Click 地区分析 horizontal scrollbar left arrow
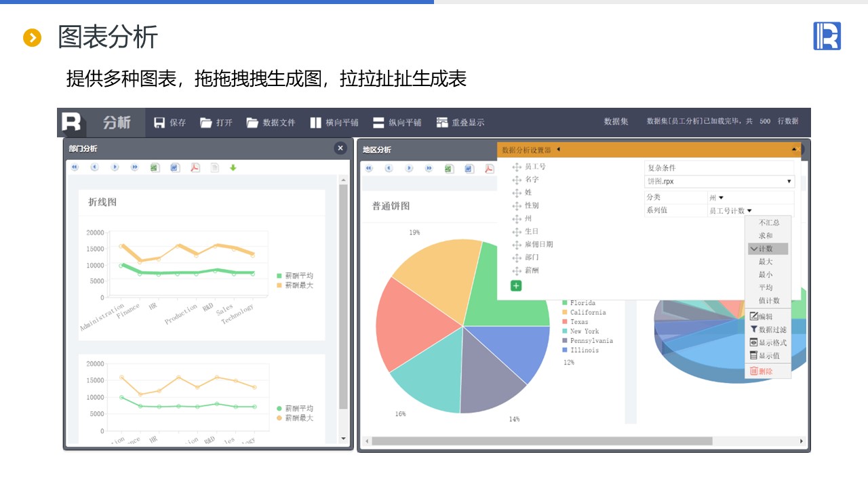This screenshot has width=868, height=488. click(x=367, y=441)
